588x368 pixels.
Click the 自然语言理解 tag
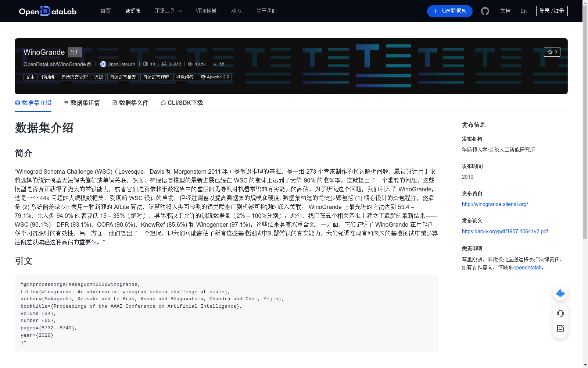(x=156, y=77)
